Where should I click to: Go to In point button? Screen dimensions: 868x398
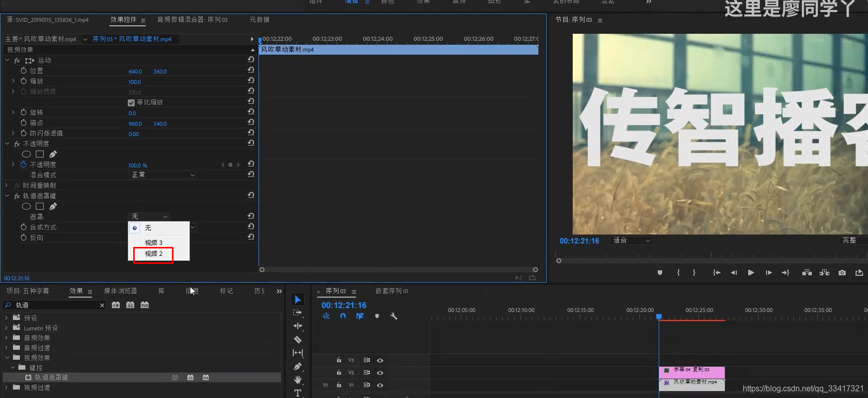(716, 273)
